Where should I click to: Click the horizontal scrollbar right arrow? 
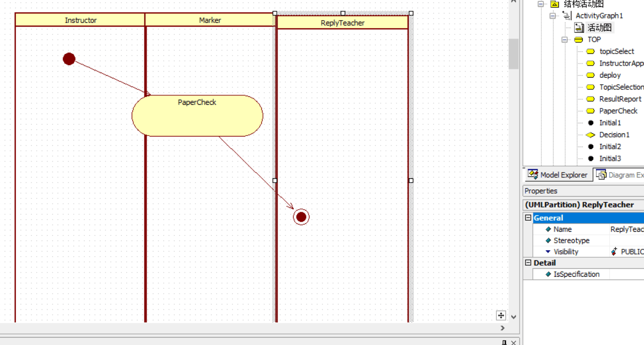(x=502, y=328)
